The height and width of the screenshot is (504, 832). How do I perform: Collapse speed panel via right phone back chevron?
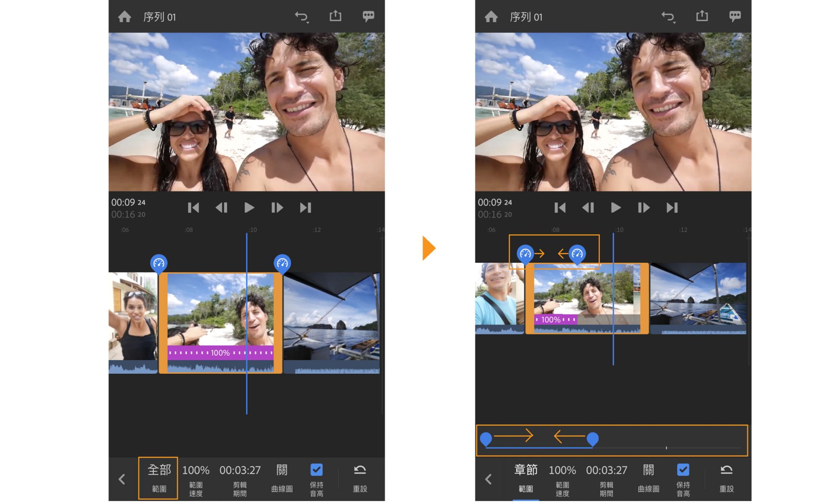tap(488, 479)
